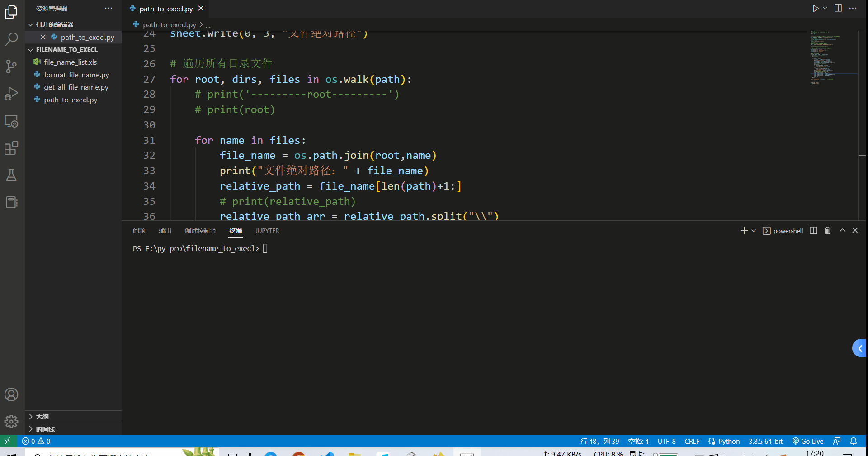Switch to the 输出 panel tab

(x=165, y=231)
